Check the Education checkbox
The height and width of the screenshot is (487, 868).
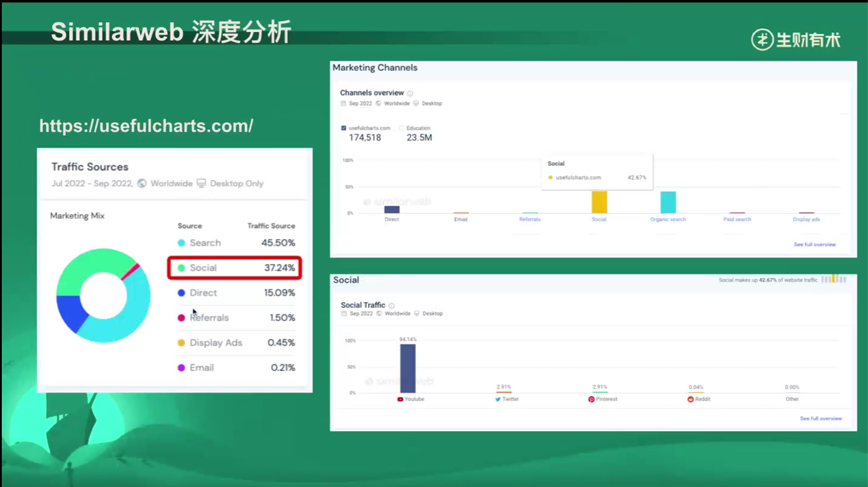[402, 128]
